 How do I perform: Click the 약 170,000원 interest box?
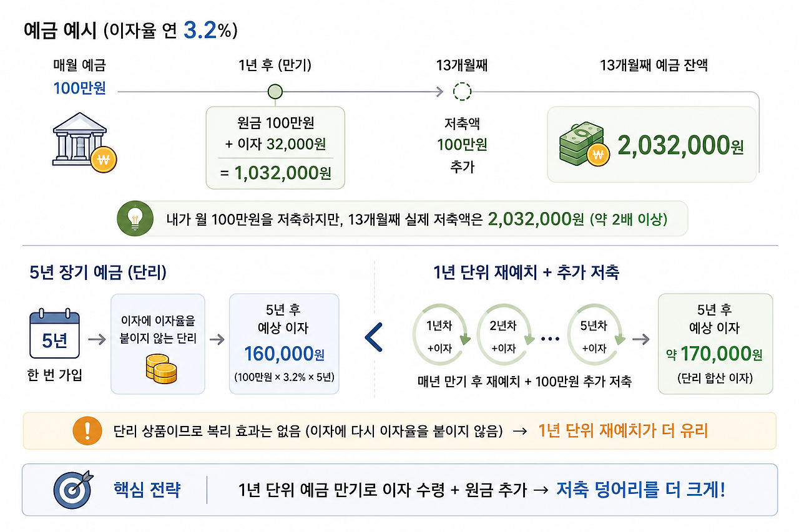pyautogui.click(x=715, y=344)
